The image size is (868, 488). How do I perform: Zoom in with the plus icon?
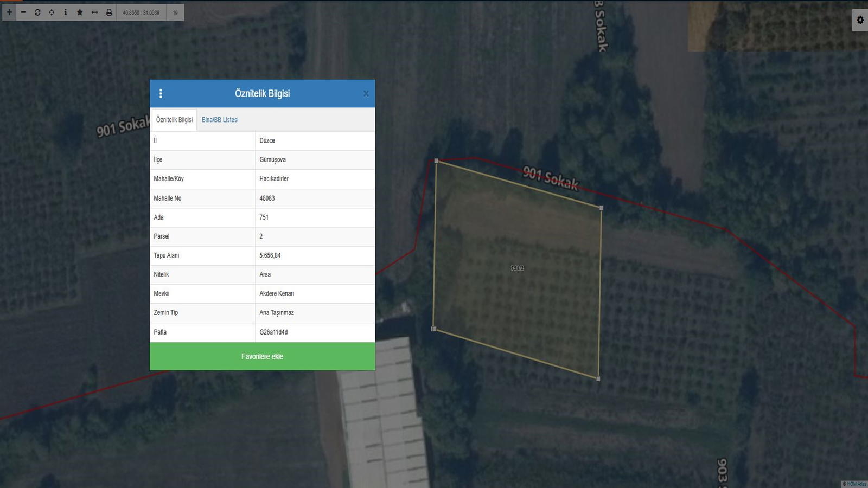9,12
